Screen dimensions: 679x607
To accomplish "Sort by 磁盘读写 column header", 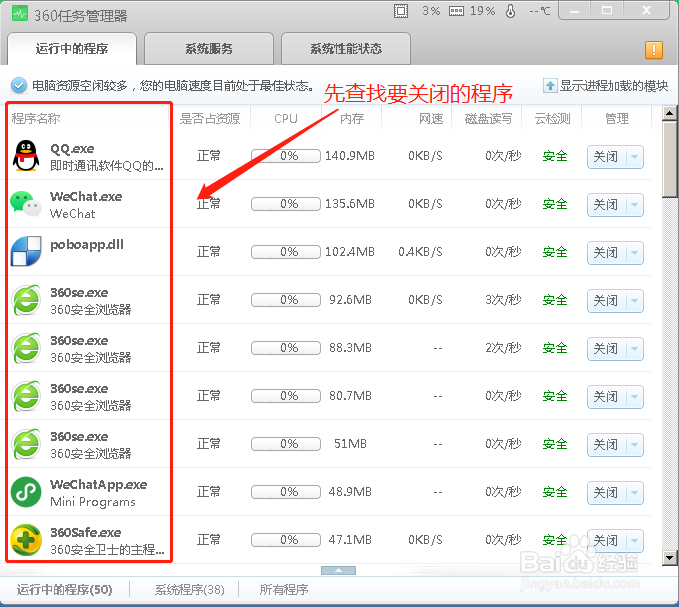I will click(x=488, y=118).
